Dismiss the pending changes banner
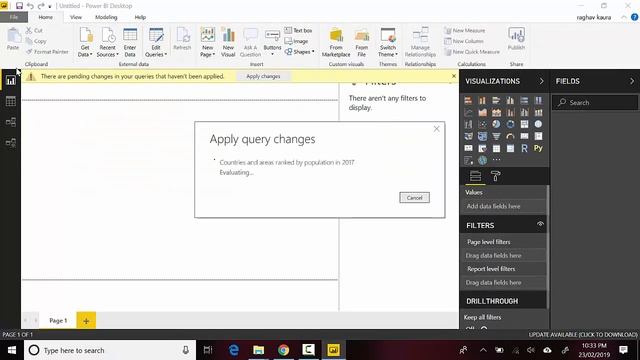Viewport: 640px width, 360px height. [x=454, y=76]
